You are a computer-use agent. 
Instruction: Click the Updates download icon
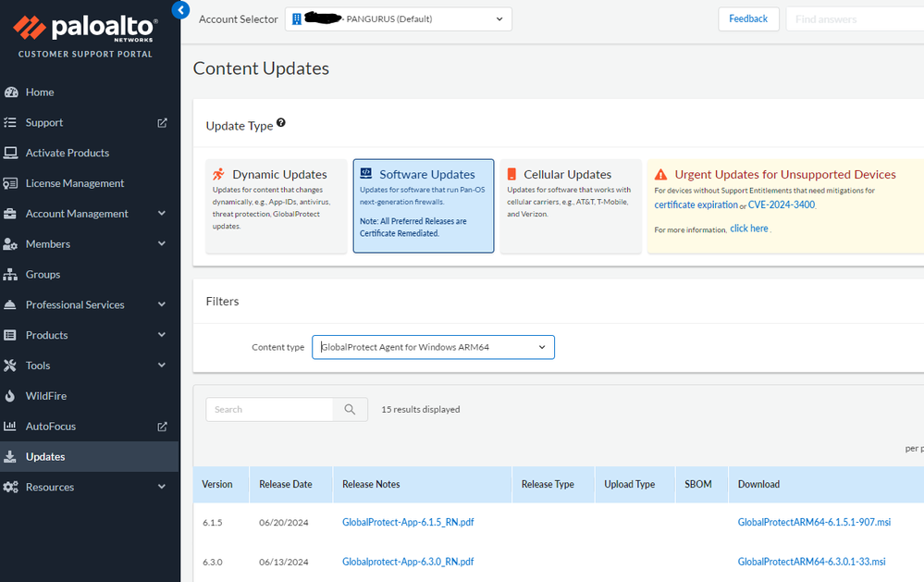(10, 456)
